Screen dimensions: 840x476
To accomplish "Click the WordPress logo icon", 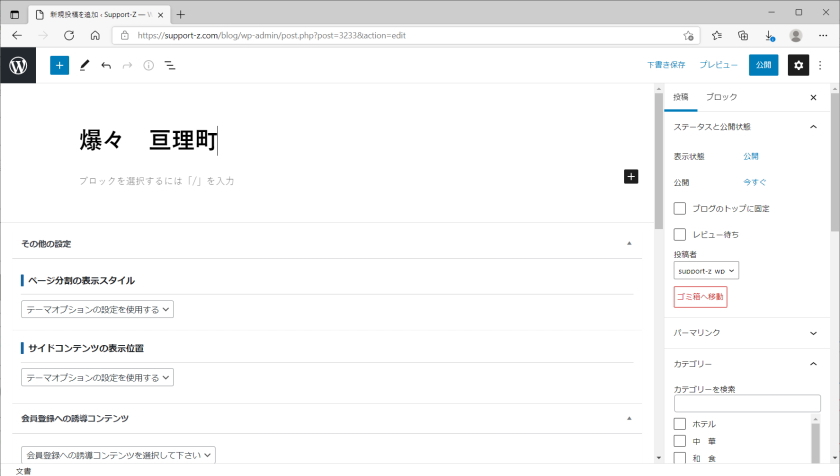I will click(x=18, y=65).
